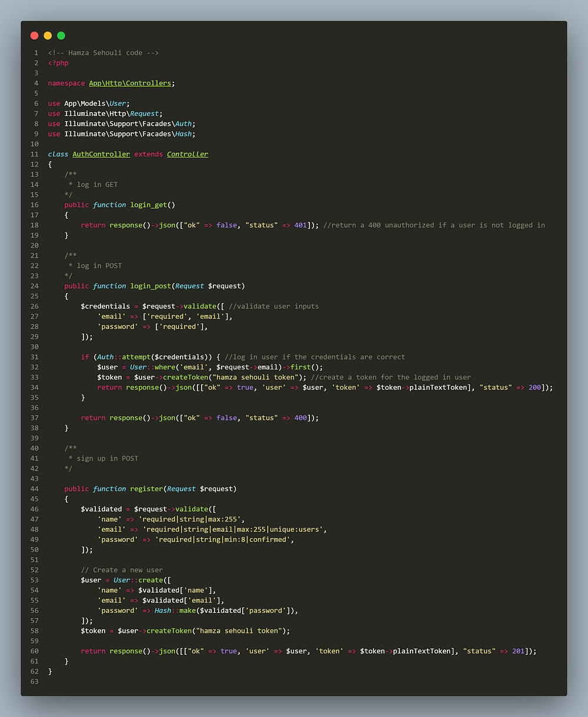
Task: Click the yellow minimize traffic light
Action: coord(48,35)
